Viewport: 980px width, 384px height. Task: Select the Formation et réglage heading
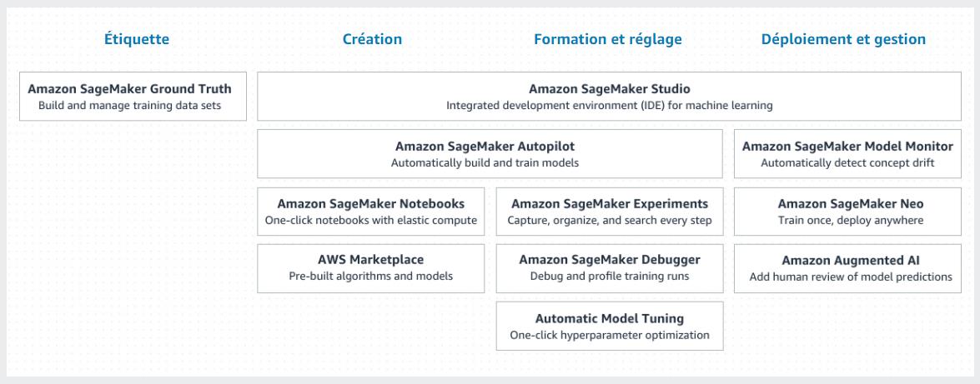point(608,39)
